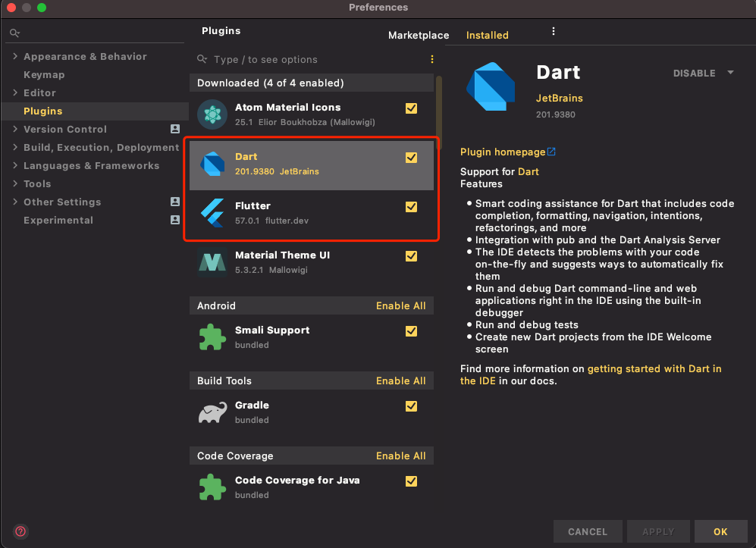The width and height of the screenshot is (756, 548).
Task: Click the help question mark icon
Action: pyautogui.click(x=20, y=531)
